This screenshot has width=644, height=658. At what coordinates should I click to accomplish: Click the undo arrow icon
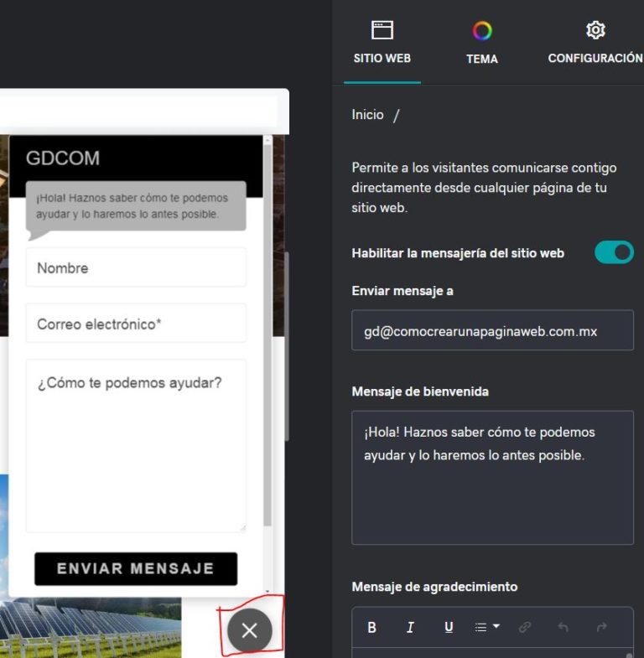tap(563, 627)
